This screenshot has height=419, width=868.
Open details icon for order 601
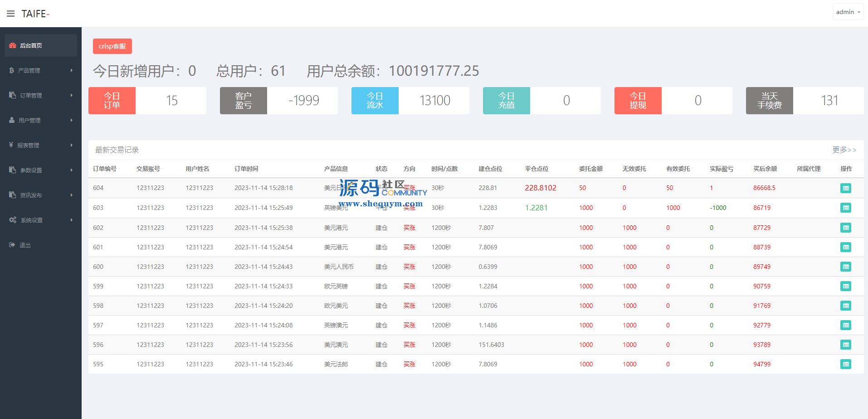(x=846, y=247)
